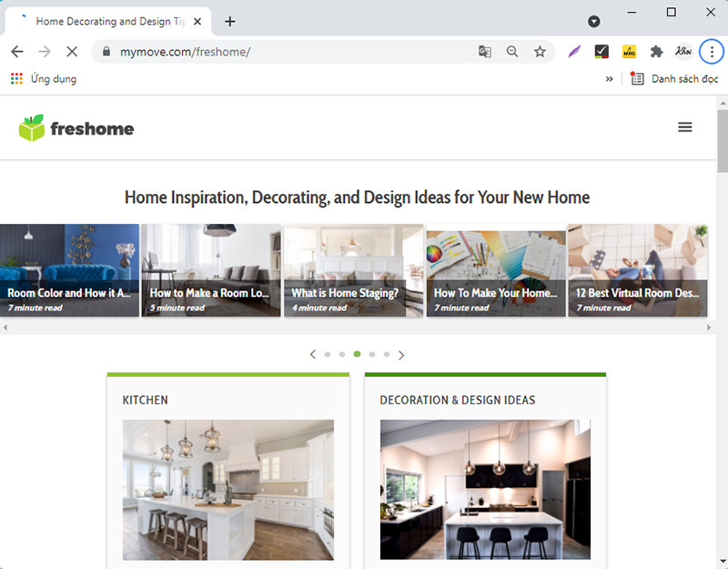Bookmark this page with the star icon
The height and width of the screenshot is (569, 728).
pos(540,52)
